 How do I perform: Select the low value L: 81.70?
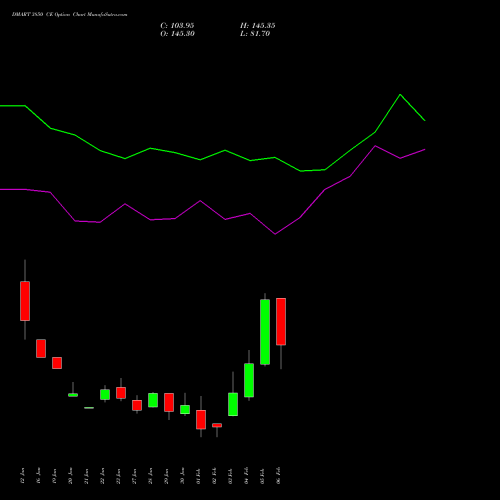point(255,34)
